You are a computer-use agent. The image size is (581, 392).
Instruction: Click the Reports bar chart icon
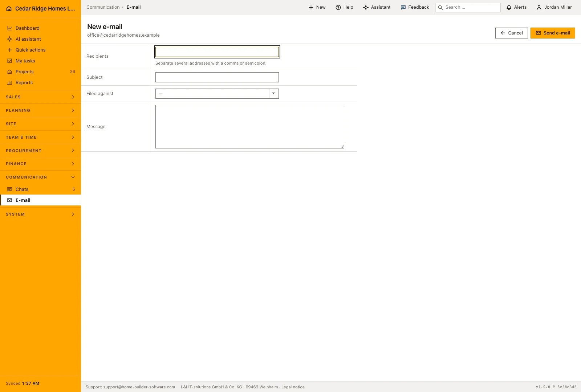(10, 83)
